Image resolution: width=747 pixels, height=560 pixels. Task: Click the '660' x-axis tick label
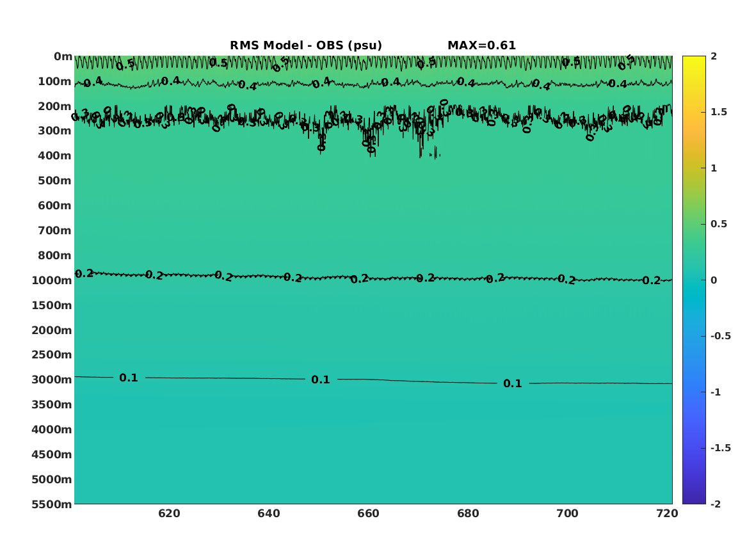[x=368, y=514]
